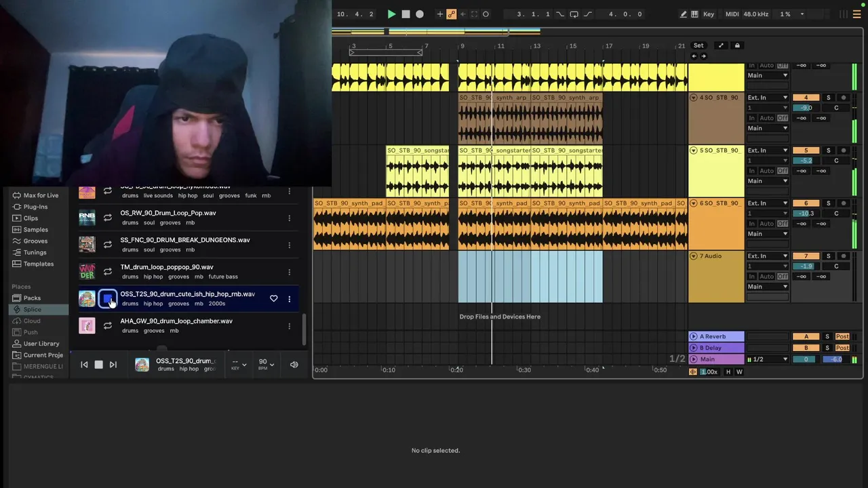Toggle the Punch-Out switch icon

(x=587, y=14)
